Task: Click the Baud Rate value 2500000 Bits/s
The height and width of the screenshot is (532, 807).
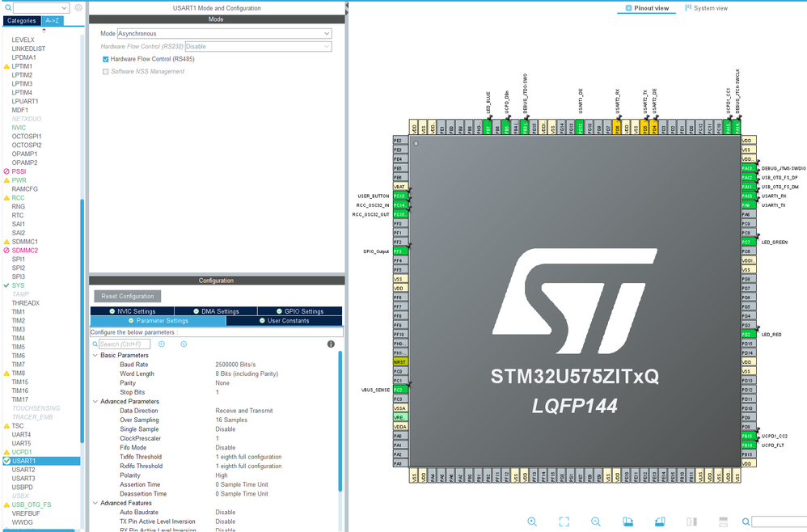Action: tap(235, 365)
